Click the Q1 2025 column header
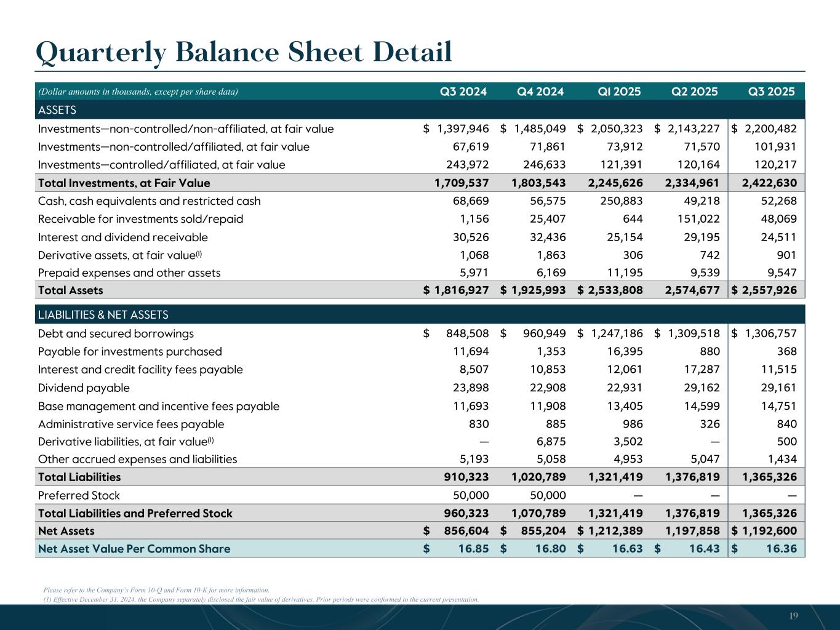Screen dimensions: 840x630 coord(619,92)
